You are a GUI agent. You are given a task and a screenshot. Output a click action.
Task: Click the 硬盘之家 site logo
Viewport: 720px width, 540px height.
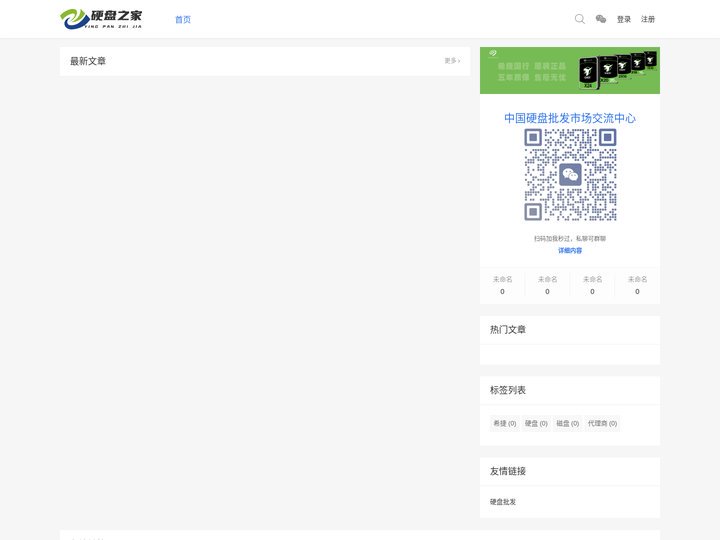(101, 19)
